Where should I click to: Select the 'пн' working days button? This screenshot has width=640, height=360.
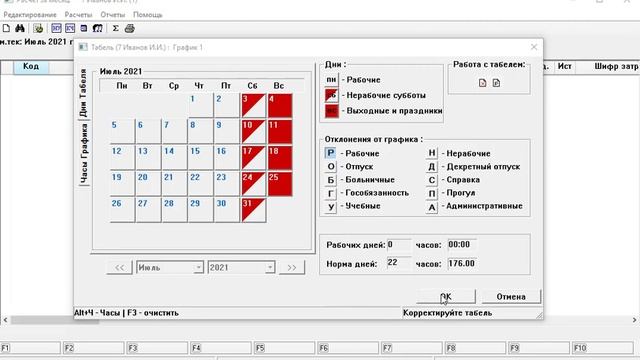click(331, 80)
